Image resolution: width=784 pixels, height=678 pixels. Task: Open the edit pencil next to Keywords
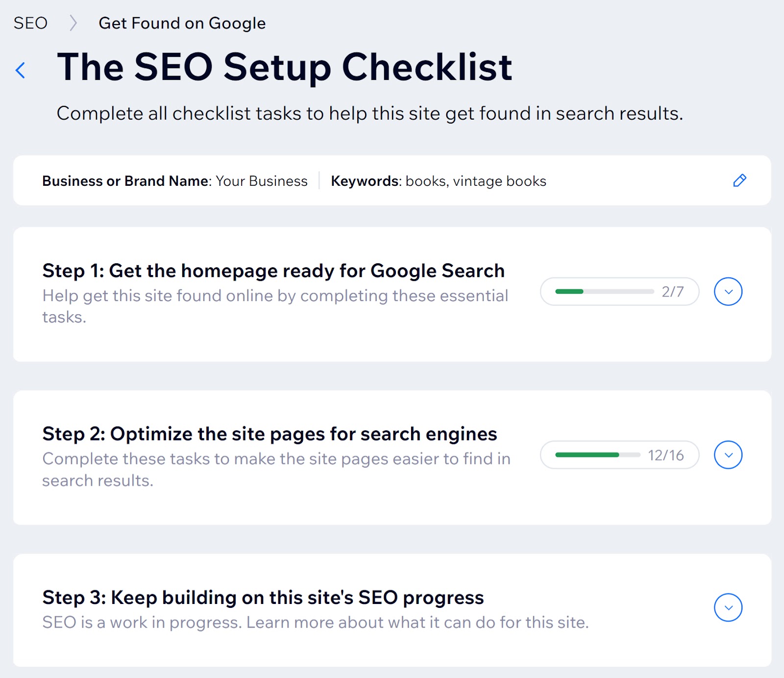(740, 180)
